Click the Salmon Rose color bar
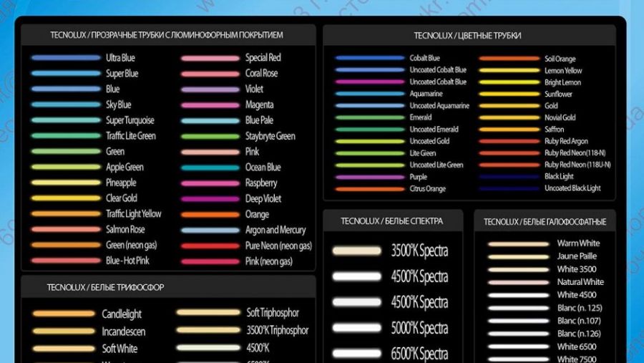644x363 pixels. click(66, 229)
